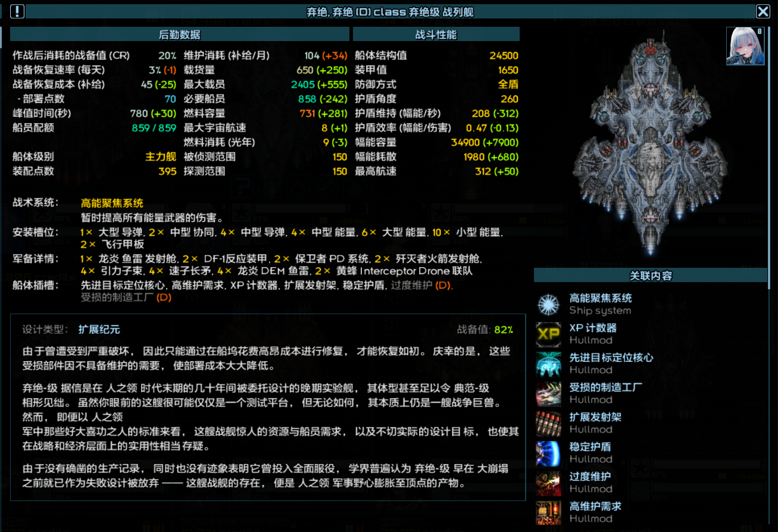The image size is (778, 532).
Task: Click the 受损的制造工厂 hullmod icon
Action: click(x=548, y=393)
